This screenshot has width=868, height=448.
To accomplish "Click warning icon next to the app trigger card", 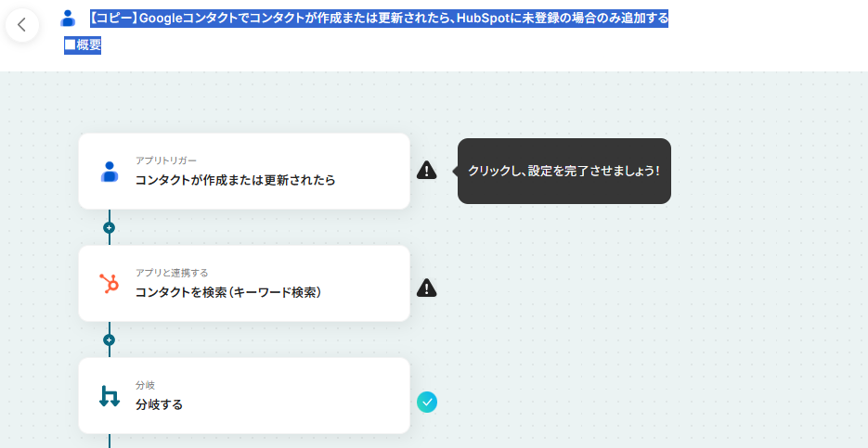I will [x=426, y=171].
